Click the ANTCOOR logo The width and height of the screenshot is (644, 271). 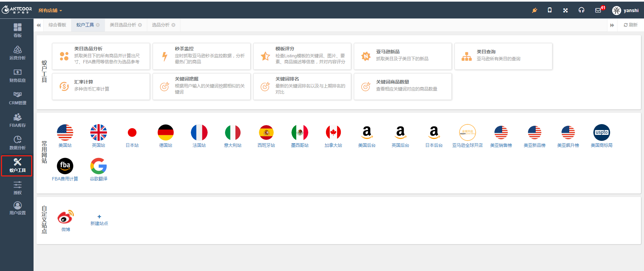pyautogui.click(x=17, y=10)
